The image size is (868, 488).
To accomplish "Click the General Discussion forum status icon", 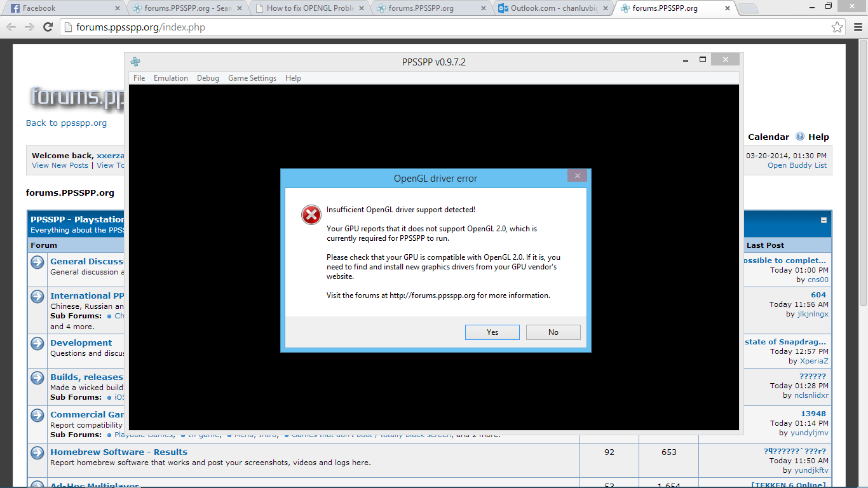I will point(37,262).
